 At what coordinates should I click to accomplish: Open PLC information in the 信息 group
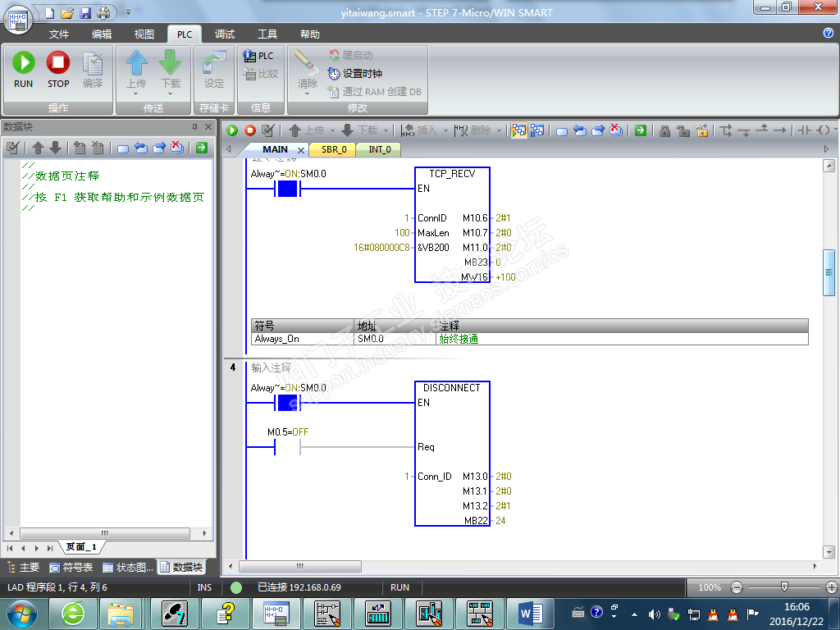[x=258, y=56]
